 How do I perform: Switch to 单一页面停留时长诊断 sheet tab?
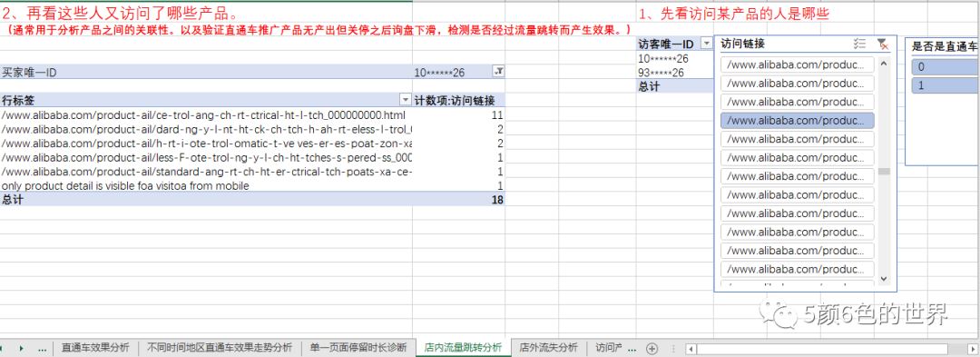coord(358,348)
